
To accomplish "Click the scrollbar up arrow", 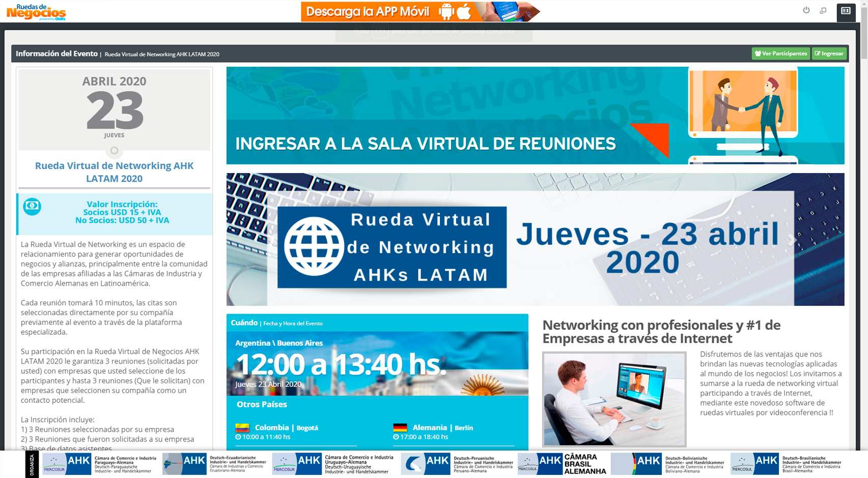I will 863,3.
